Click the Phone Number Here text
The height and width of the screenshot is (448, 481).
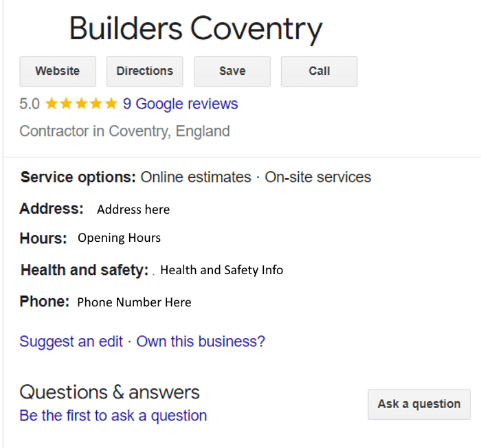pos(134,302)
